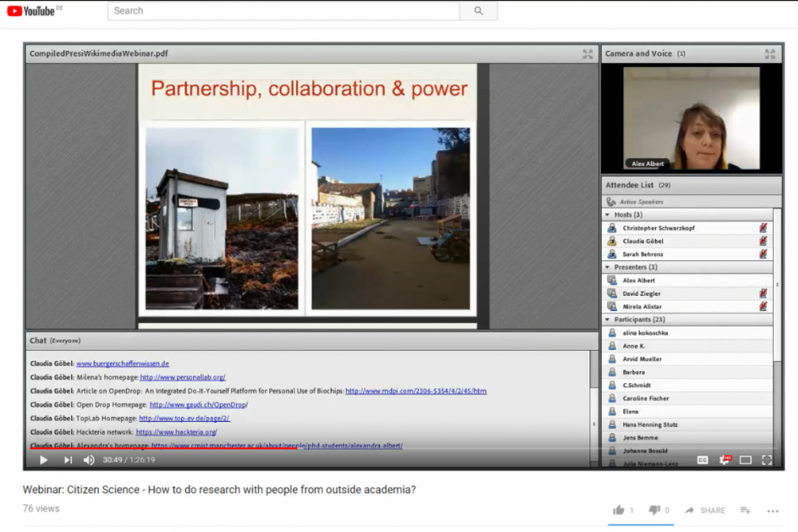
Task: Click the search magnifier button
Action: click(478, 10)
